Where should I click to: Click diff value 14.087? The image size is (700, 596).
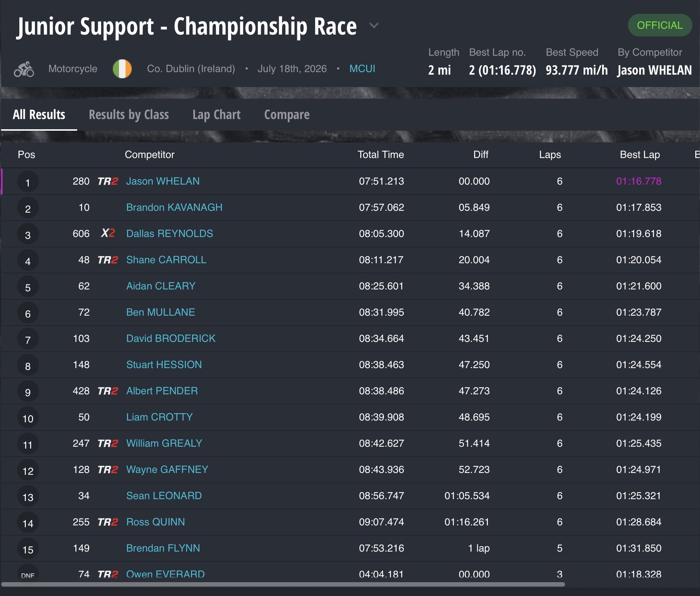point(474,234)
